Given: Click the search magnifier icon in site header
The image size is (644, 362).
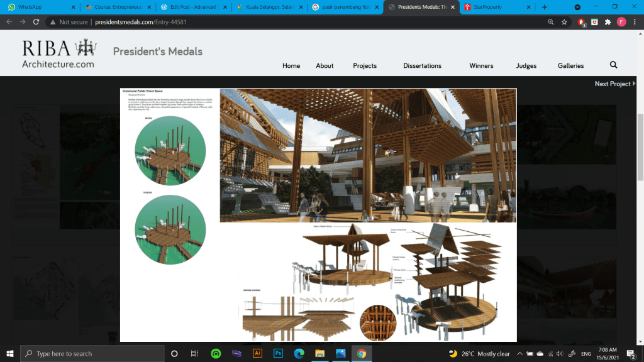Looking at the screenshot, I should point(613,65).
